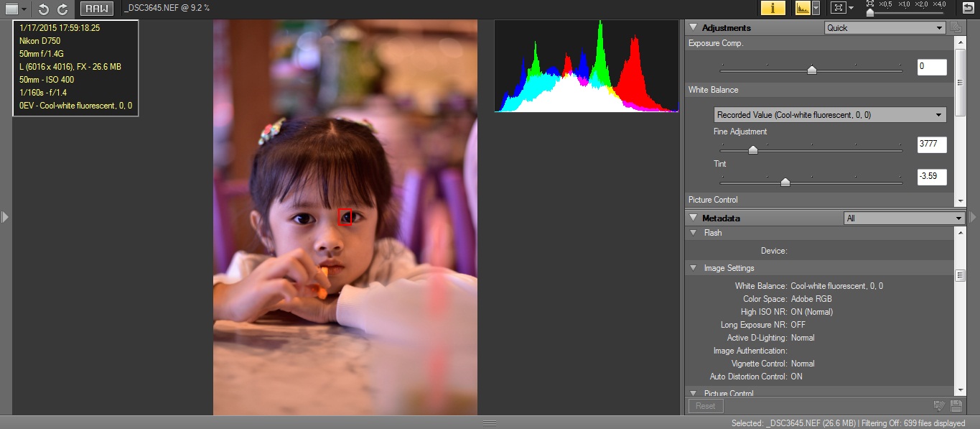Click the save floppy disk icon

pyautogui.click(x=956, y=406)
